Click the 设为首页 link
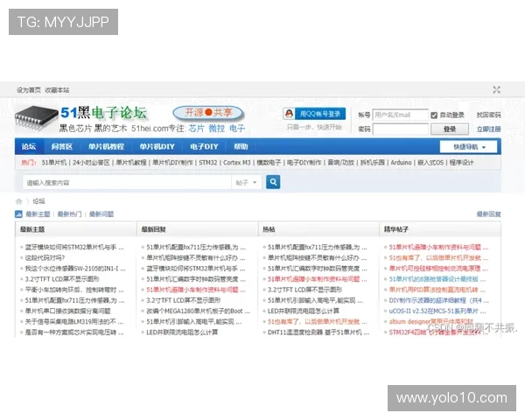 29,90
